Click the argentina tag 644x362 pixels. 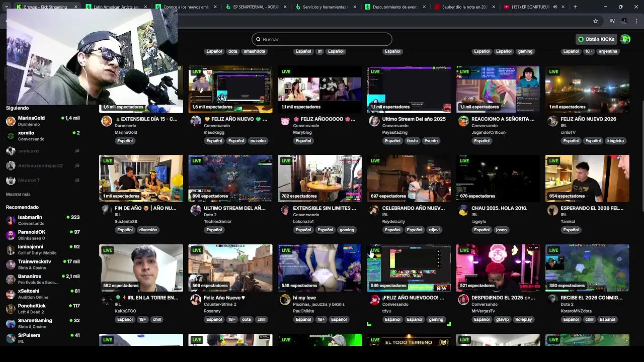click(608, 51)
